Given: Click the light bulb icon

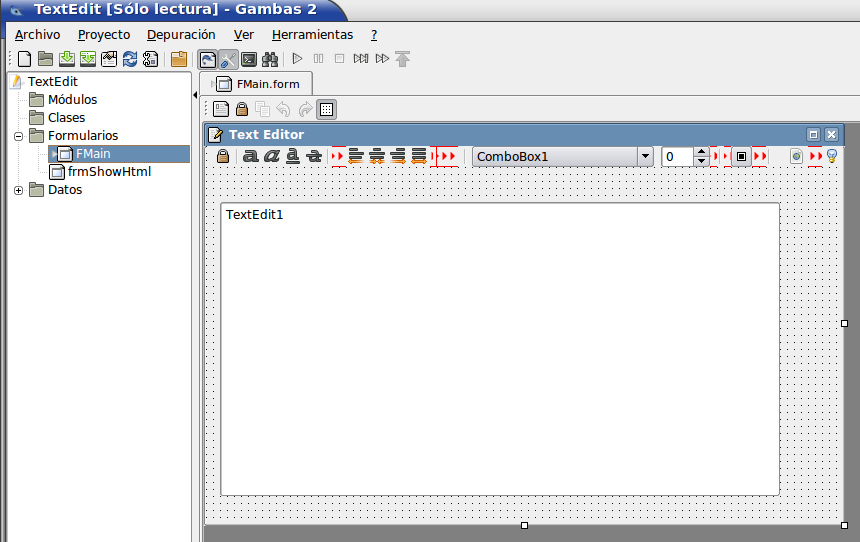Looking at the screenshot, I should click(x=832, y=156).
